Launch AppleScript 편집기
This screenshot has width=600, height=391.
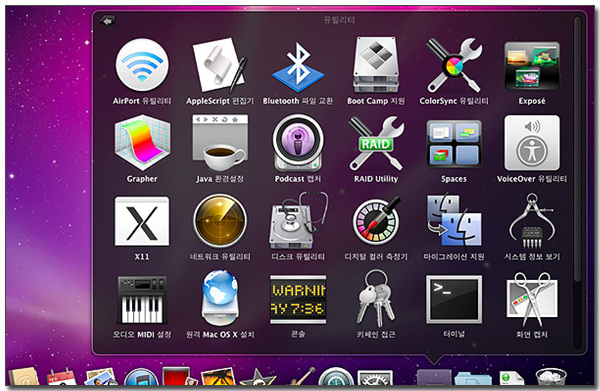(x=220, y=65)
